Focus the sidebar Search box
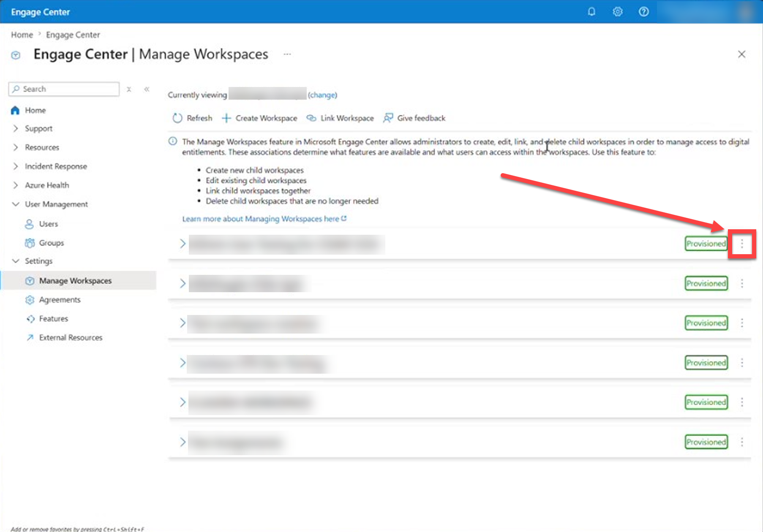Screen dimensions: 763x532 (64, 89)
